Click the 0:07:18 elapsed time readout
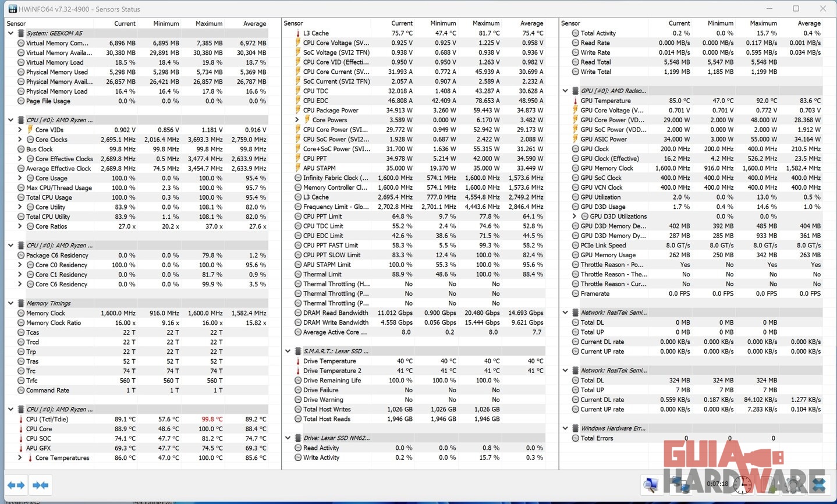837x504 pixels. point(718,484)
